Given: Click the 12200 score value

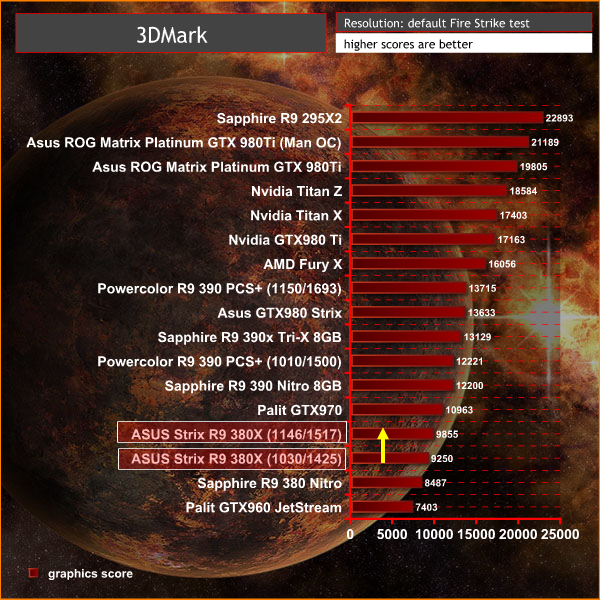Looking at the screenshot, I should tap(470, 386).
